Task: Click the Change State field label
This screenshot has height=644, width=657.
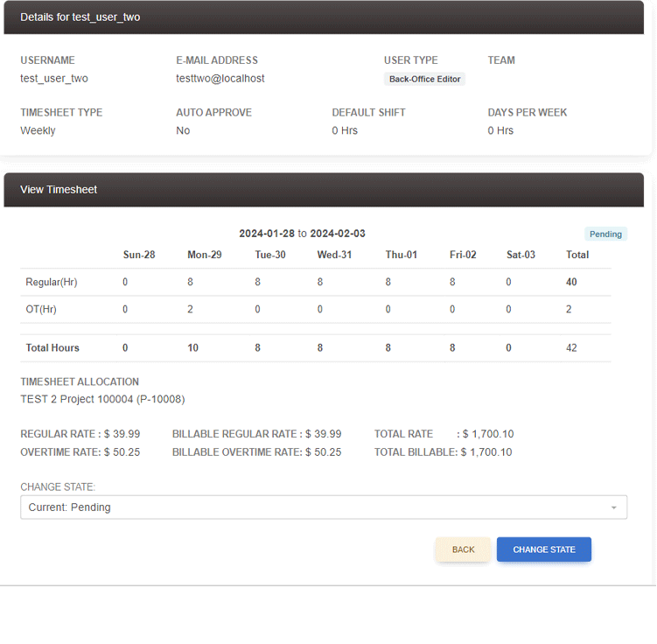Action: click(58, 486)
